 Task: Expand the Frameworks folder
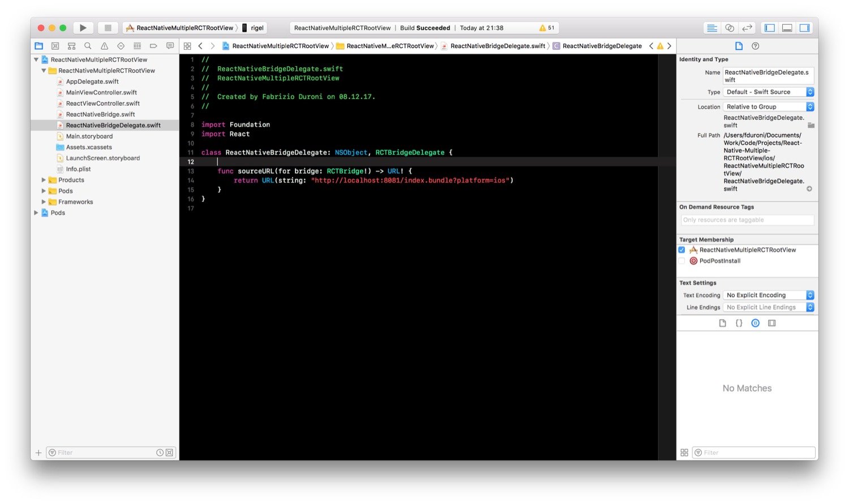click(44, 202)
